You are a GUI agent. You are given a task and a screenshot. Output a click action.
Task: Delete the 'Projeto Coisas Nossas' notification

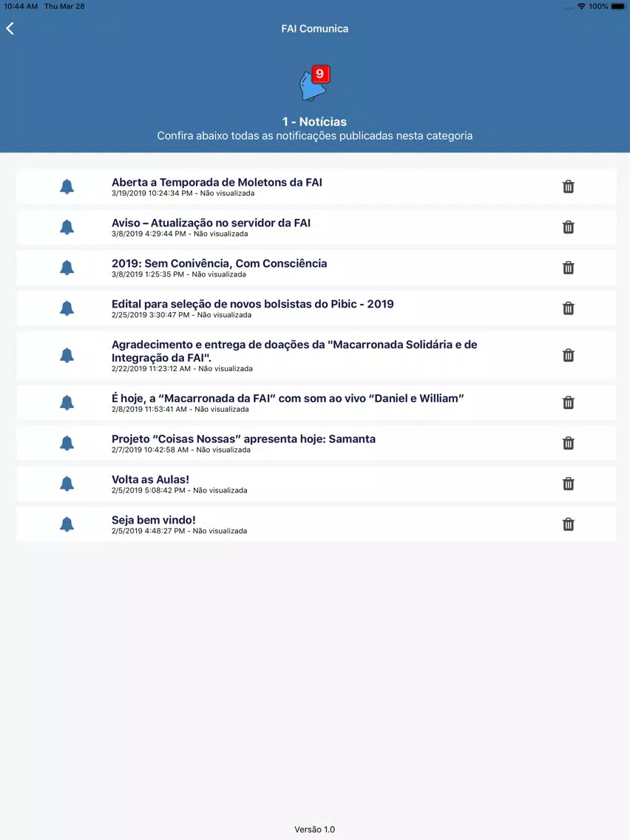pyautogui.click(x=568, y=444)
